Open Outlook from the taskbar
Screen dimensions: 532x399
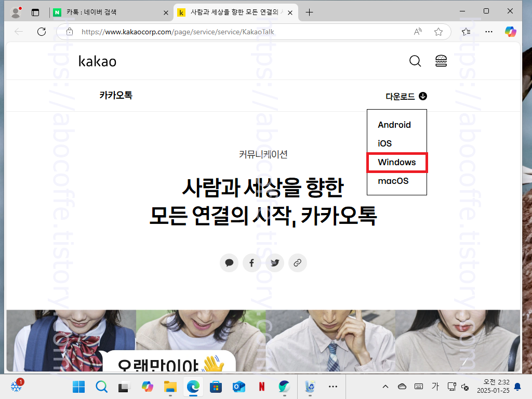[239, 387]
